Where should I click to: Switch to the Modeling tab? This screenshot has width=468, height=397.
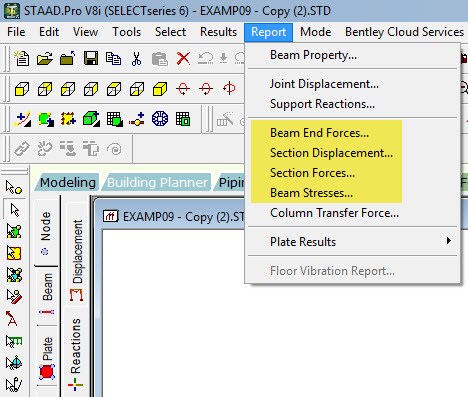pyautogui.click(x=68, y=182)
